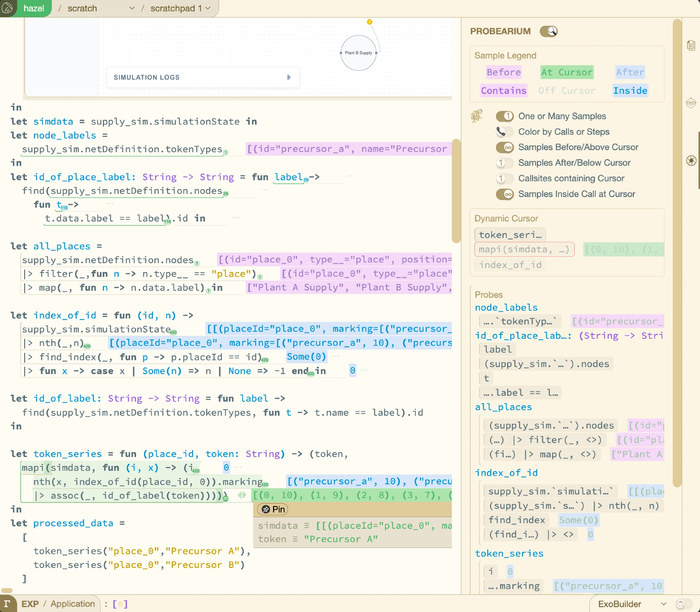Toggle Samples After/Below Cursor
Image resolution: width=700 pixels, height=612 pixels.
[504, 163]
